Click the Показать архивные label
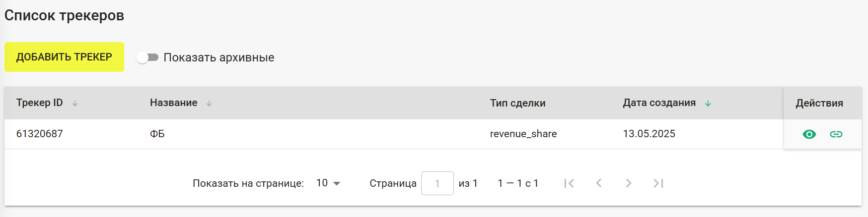 coord(219,57)
